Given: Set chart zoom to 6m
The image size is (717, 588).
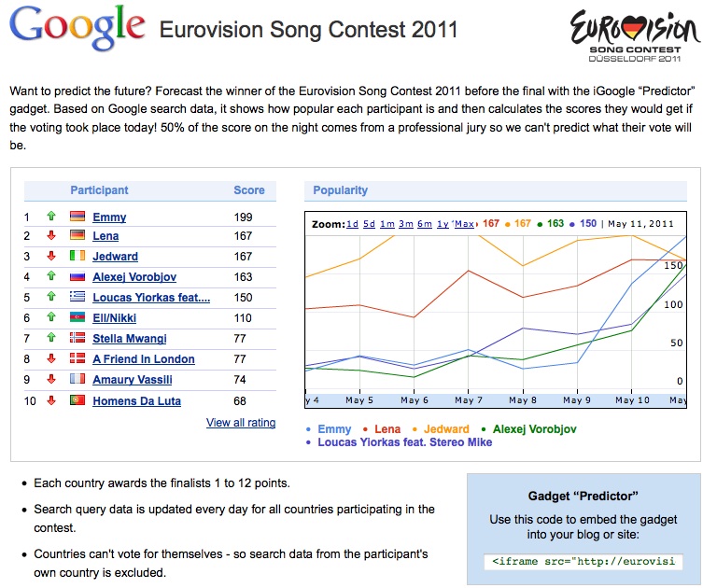Looking at the screenshot, I should pos(424,224).
